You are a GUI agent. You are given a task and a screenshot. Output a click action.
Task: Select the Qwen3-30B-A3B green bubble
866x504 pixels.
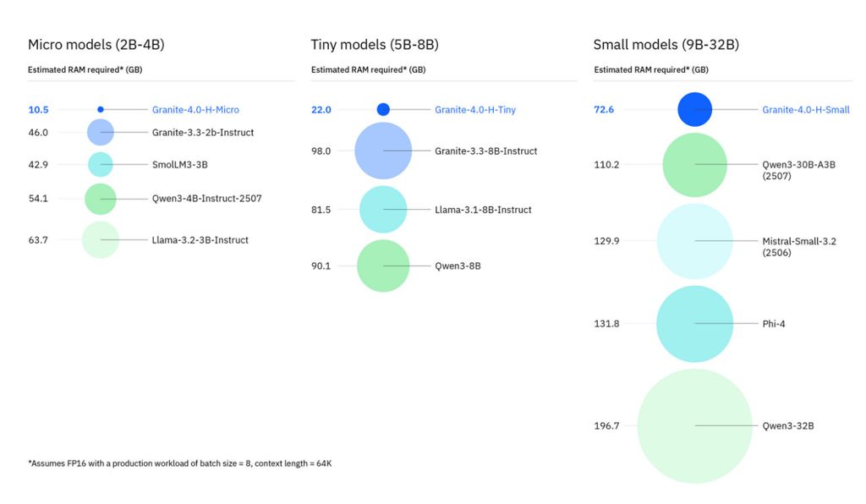695,165
